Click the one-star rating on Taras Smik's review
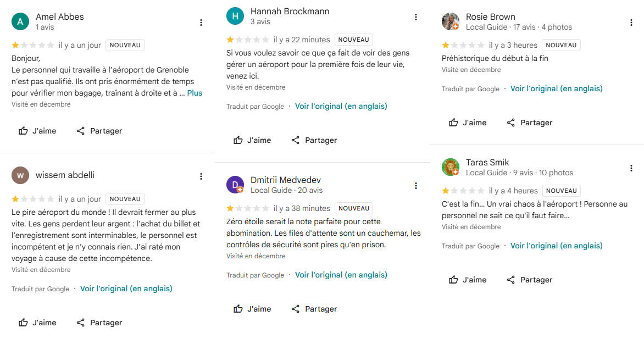Viewport: 644px width, 344px height. (x=446, y=191)
